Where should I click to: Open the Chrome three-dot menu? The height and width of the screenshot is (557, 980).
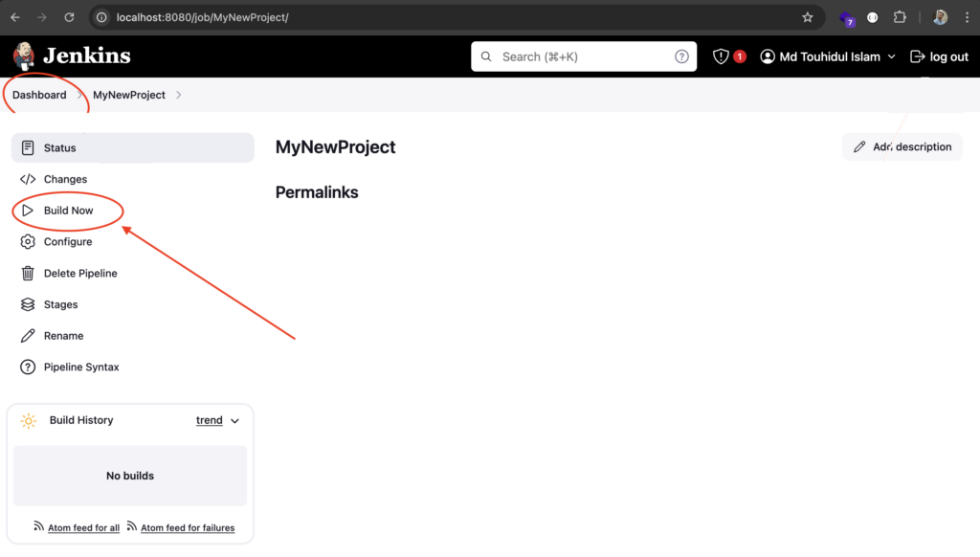(x=967, y=17)
